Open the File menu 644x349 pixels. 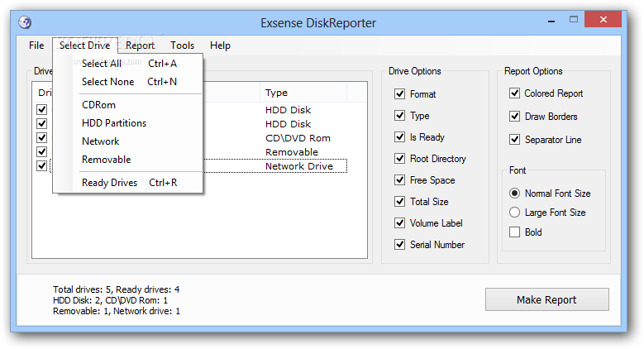tap(36, 45)
